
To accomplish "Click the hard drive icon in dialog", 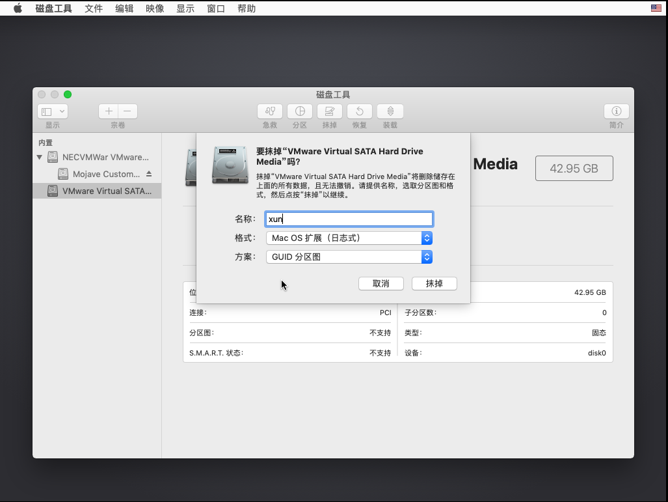I will (230, 165).
